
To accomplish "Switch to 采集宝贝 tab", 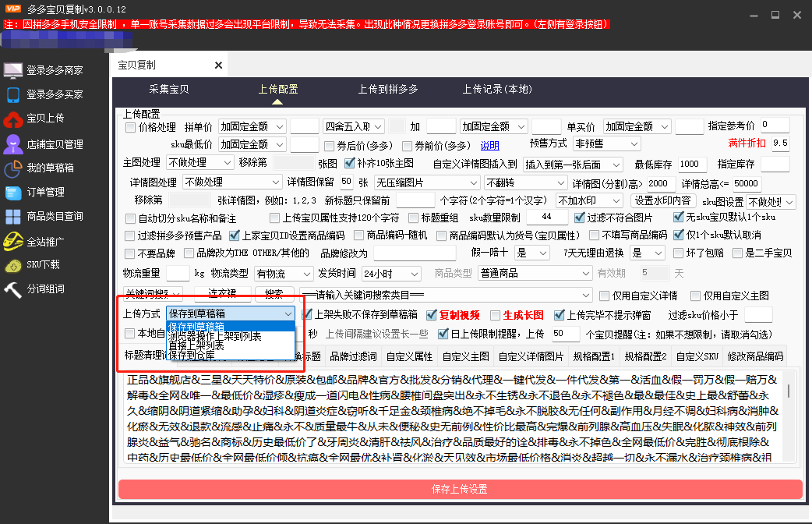I will (x=169, y=89).
